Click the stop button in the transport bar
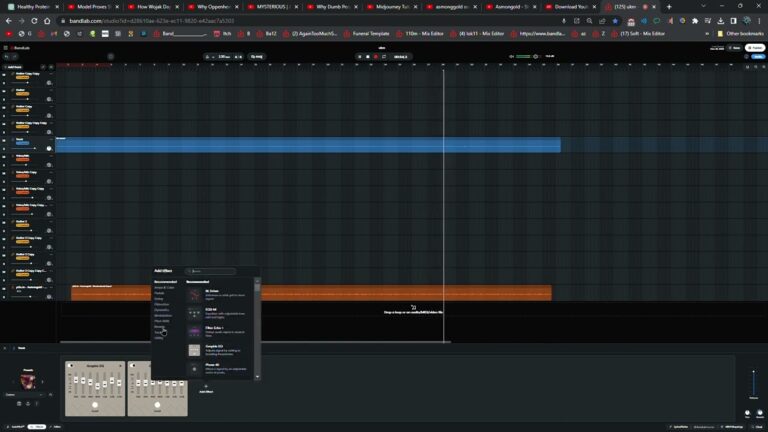This screenshot has width=768, height=432. pos(368,57)
